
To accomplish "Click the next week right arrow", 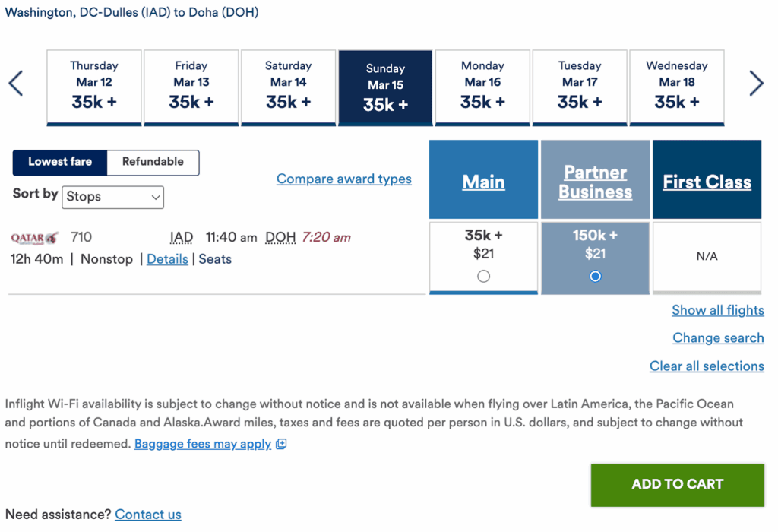I will coord(756,84).
